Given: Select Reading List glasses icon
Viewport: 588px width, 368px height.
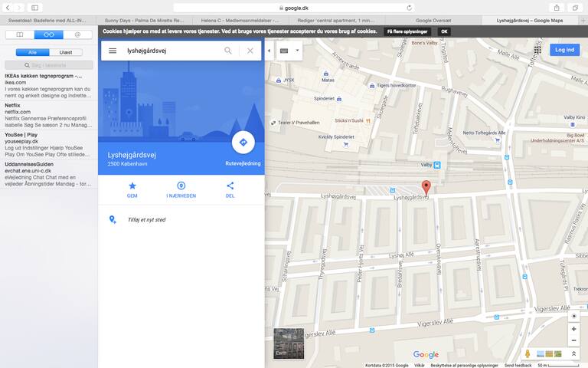Looking at the screenshot, I should [x=49, y=34].
